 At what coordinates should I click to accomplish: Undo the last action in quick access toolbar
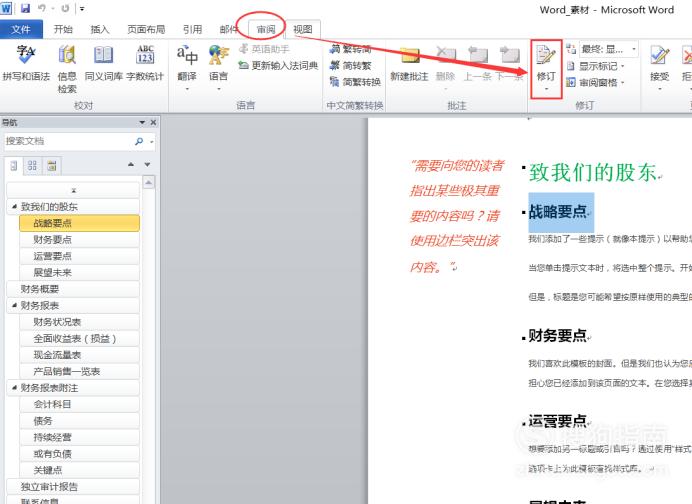point(42,8)
